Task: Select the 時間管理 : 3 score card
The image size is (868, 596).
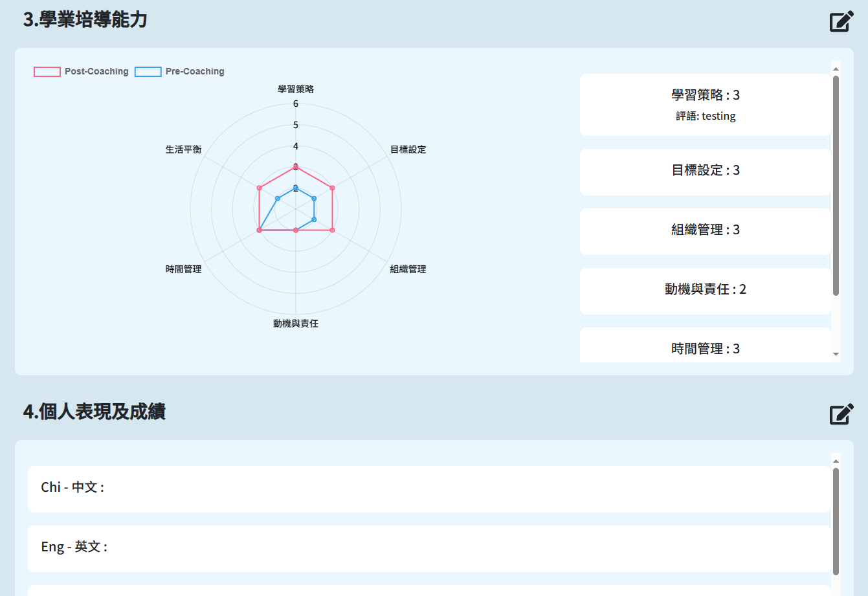Action: click(705, 346)
